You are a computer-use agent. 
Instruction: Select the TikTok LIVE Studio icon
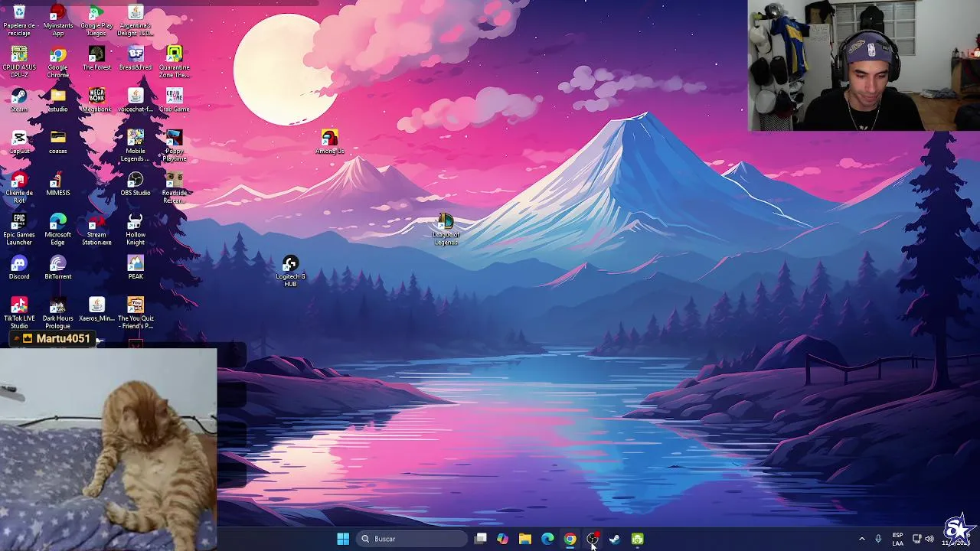coord(19,313)
